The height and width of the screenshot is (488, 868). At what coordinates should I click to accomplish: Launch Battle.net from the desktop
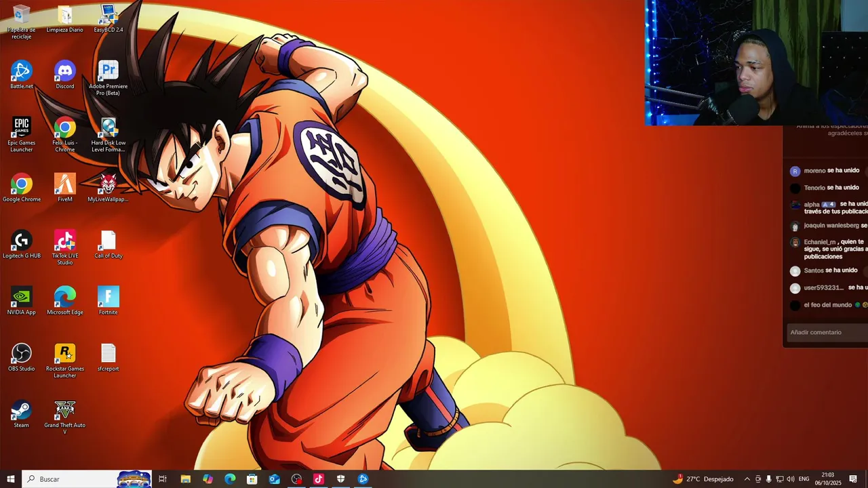[x=21, y=75]
